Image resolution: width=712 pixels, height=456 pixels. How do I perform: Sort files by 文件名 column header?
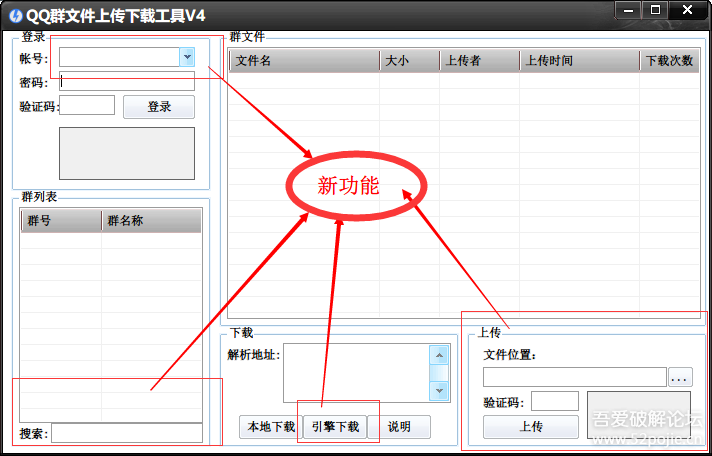[x=304, y=60]
